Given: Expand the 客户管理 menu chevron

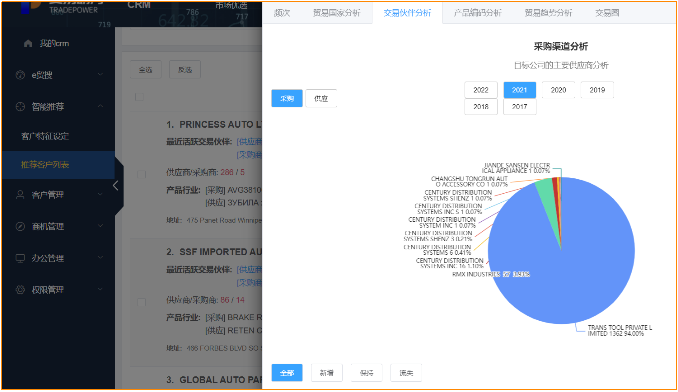Looking at the screenshot, I should tap(100, 194).
